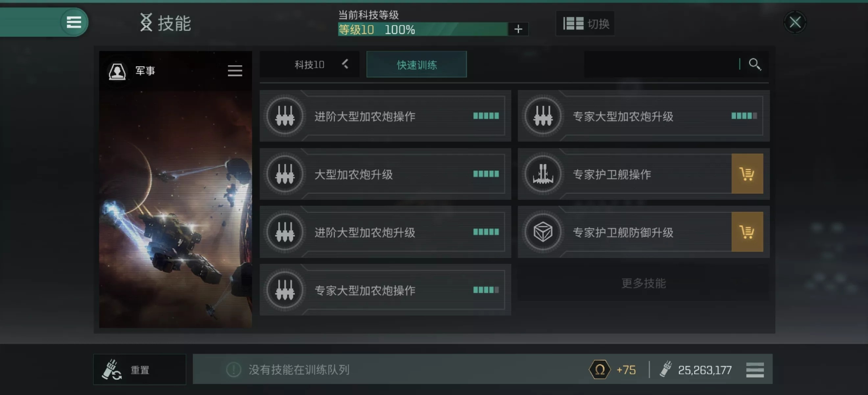The height and width of the screenshot is (395, 868).
Task: Select the 专家大型加农炮升级 skill entry
Action: 643,116
